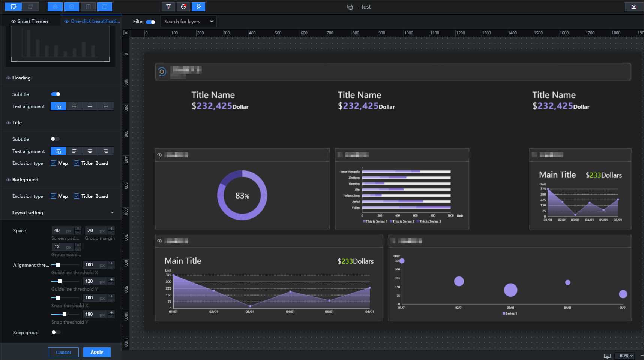Click the Apply button
This screenshot has width=644, height=360.
[x=97, y=352]
